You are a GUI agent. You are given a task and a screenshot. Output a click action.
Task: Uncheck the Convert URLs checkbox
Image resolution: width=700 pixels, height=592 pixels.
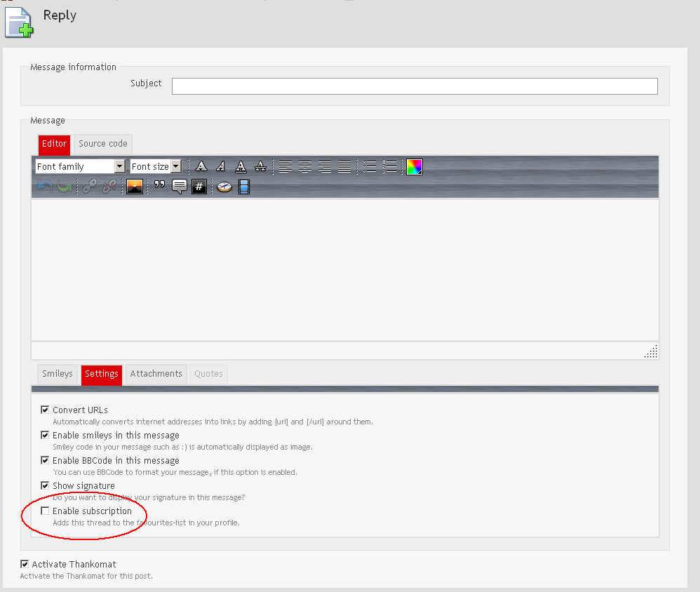tap(45, 410)
